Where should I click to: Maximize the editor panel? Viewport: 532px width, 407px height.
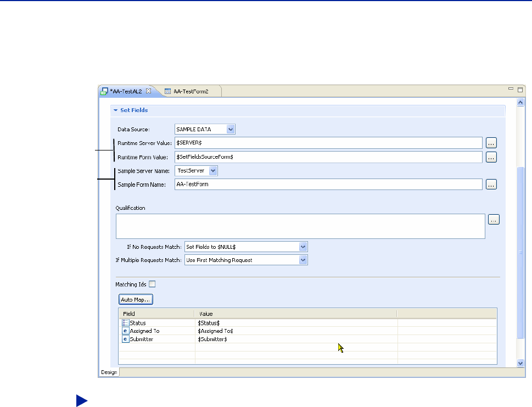pyautogui.click(x=520, y=90)
